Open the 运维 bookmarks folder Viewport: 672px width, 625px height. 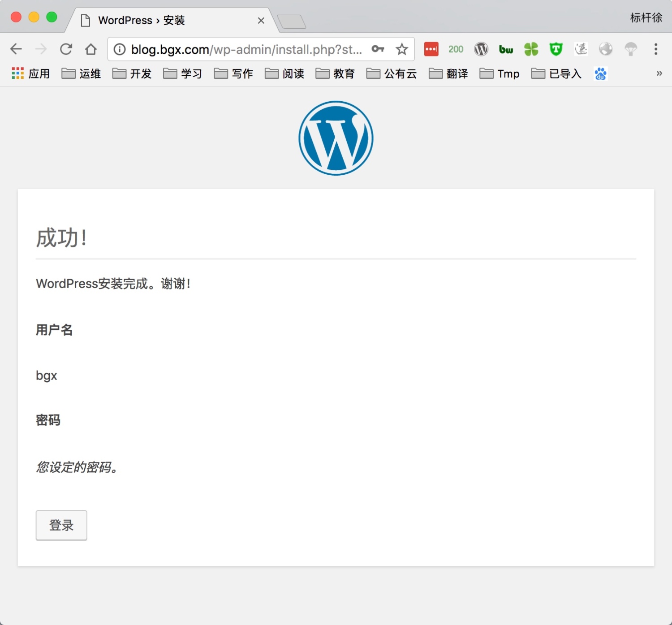(x=81, y=73)
